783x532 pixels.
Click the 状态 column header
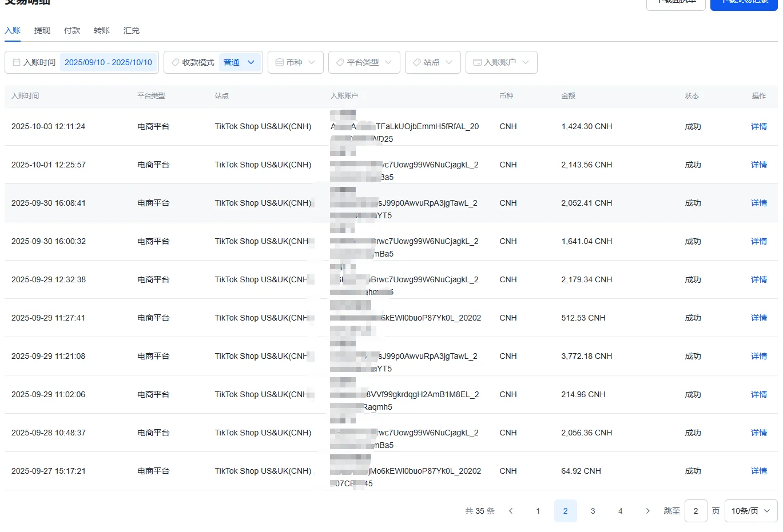click(692, 96)
